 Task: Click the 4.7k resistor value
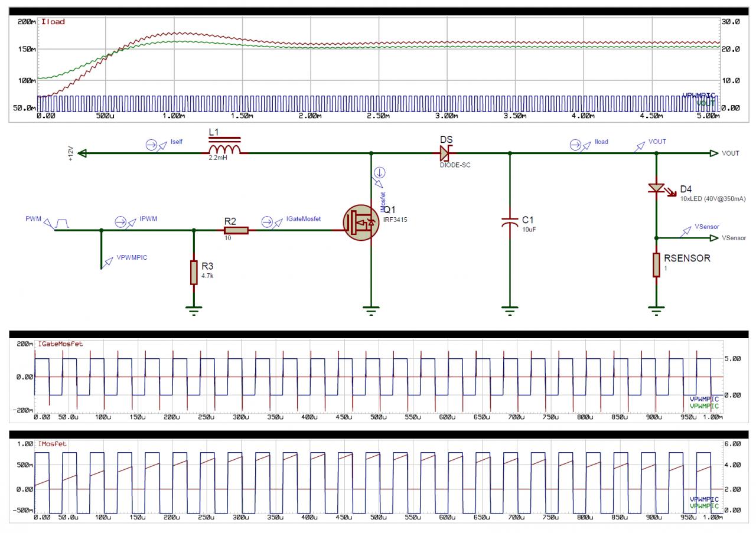[x=207, y=275]
